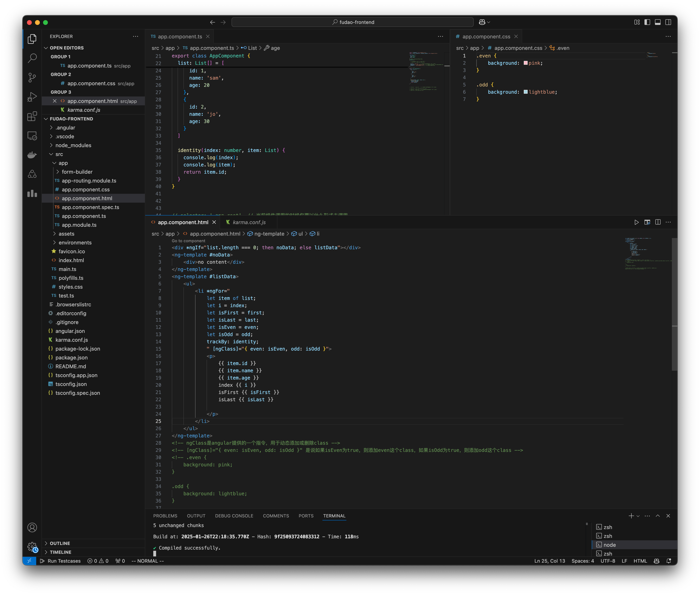Open the terminal profile dropdown arrow

point(638,516)
